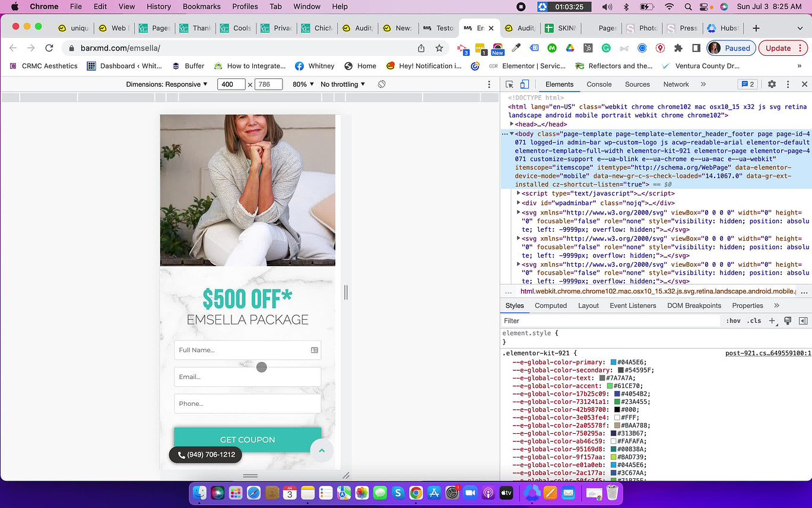Toggle the :hov element state panel

(x=733, y=321)
